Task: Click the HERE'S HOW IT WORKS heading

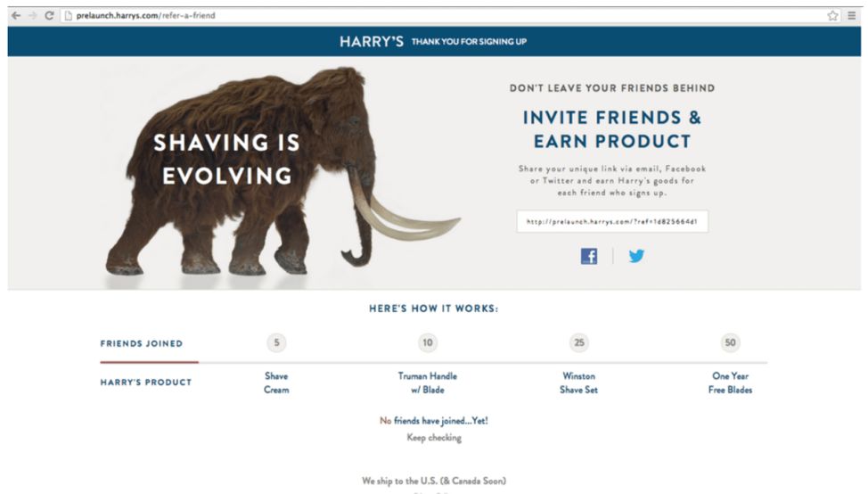Action: pyautogui.click(x=433, y=309)
